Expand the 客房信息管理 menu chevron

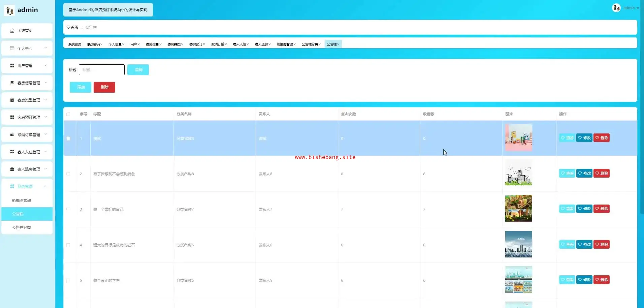coord(45,83)
